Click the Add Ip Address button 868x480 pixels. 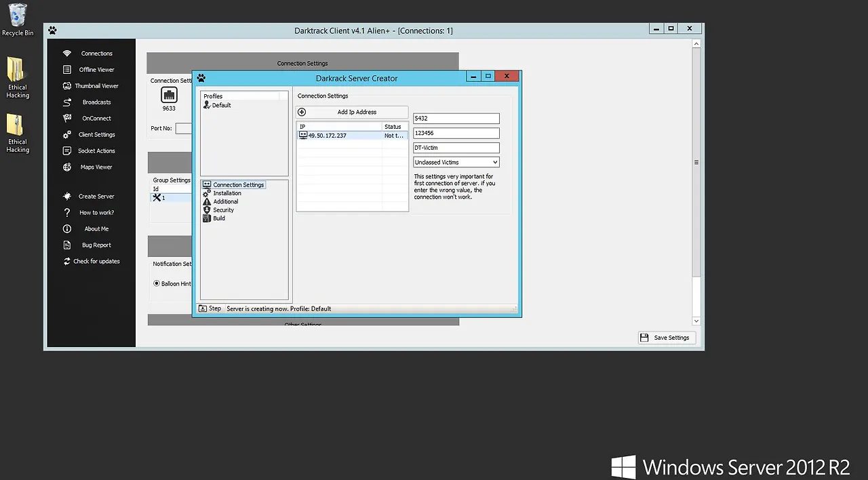352,112
